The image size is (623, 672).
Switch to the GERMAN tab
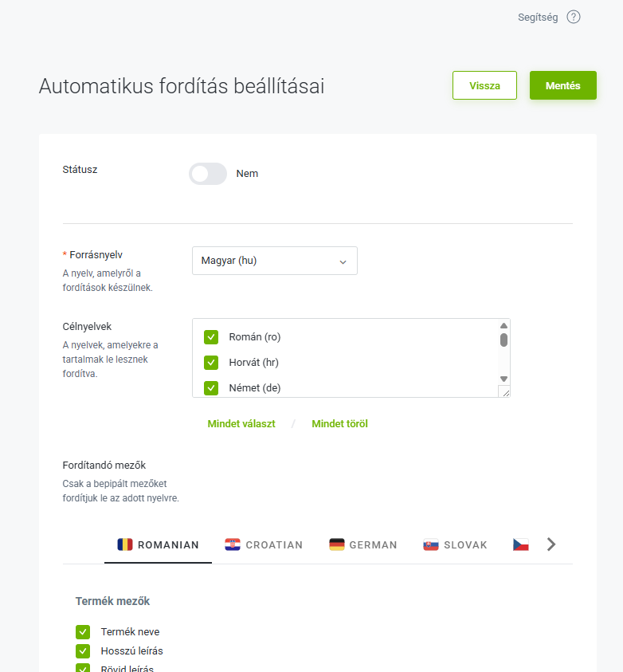(x=363, y=544)
